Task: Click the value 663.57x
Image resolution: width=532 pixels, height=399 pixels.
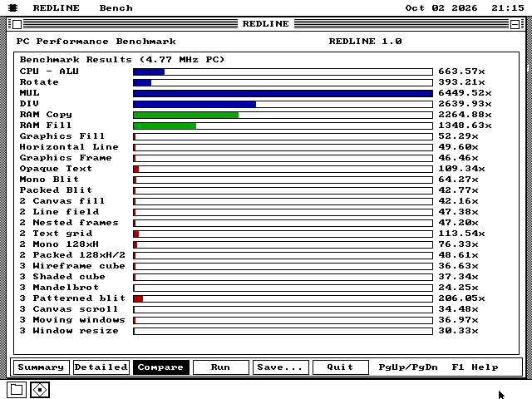Action: click(x=461, y=71)
